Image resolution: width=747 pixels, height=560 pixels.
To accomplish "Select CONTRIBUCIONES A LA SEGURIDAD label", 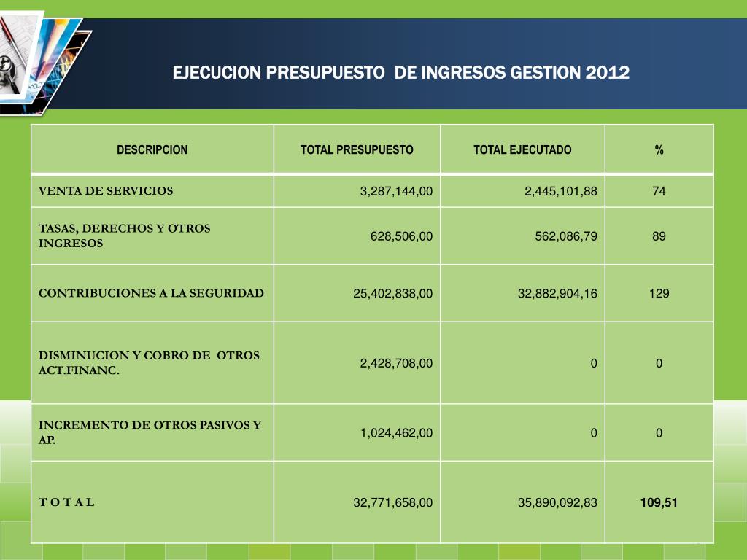I will point(151,293).
